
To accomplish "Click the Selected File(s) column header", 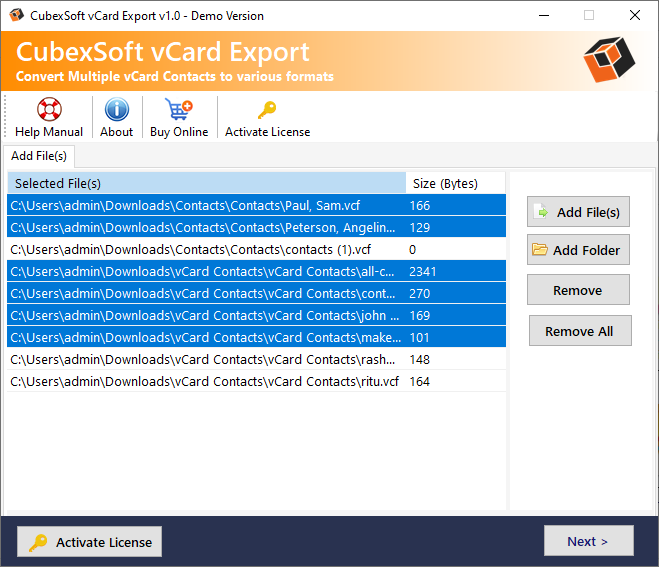I will click(x=206, y=183).
